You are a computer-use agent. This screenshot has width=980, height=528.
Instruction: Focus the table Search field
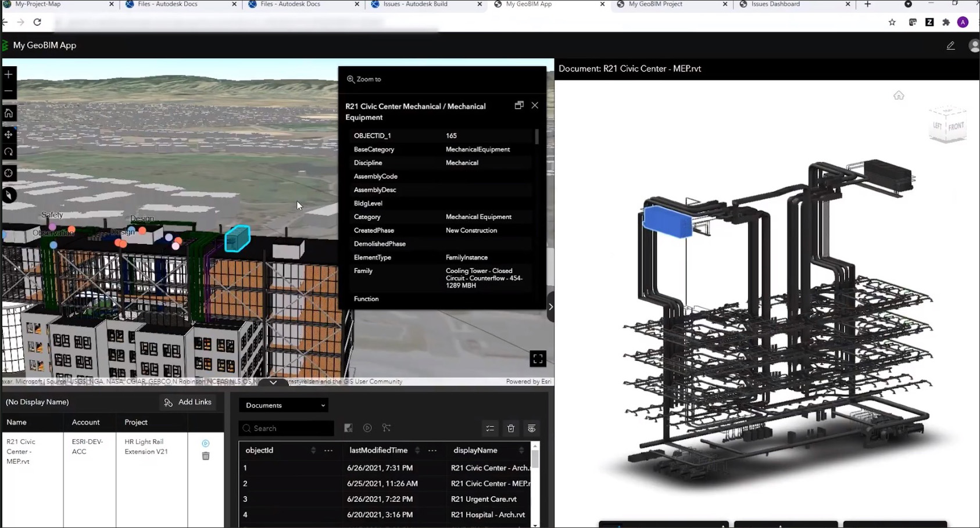(x=287, y=428)
